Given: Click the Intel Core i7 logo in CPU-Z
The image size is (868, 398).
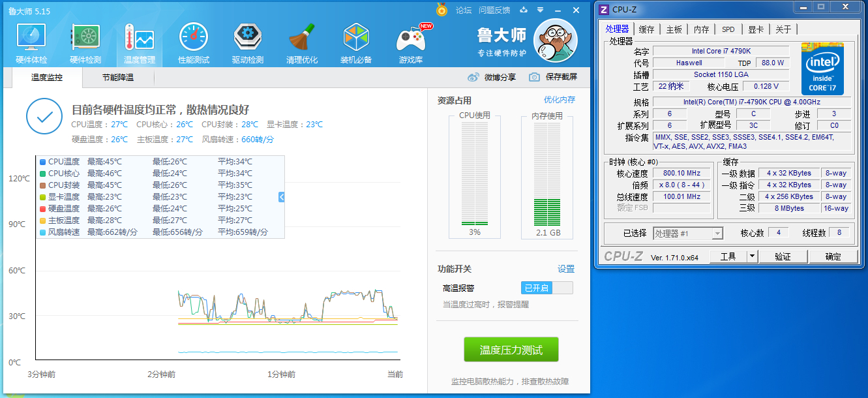Looking at the screenshot, I should click(x=822, y=69).
